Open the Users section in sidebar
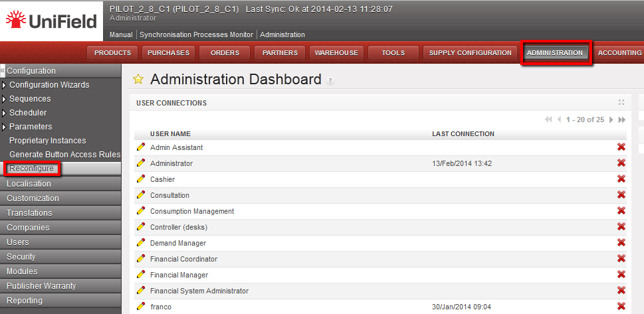 (18, 242)
